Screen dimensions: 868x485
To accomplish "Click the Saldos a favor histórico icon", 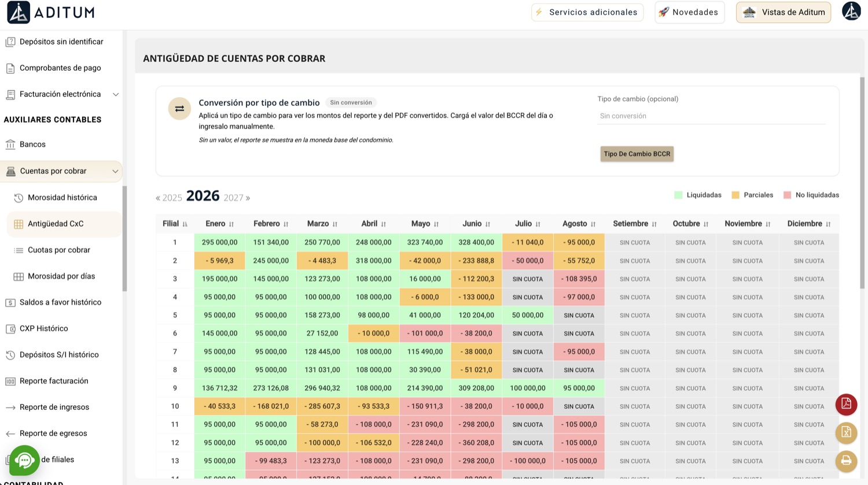I will point(10,303).
